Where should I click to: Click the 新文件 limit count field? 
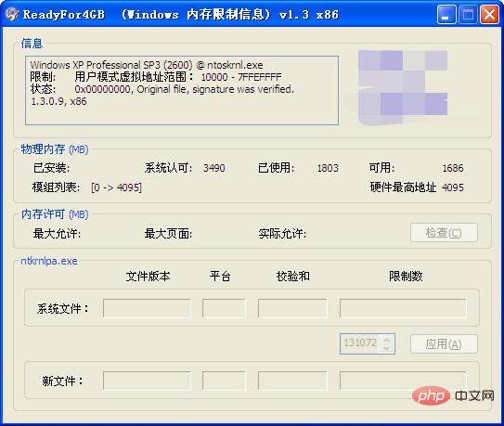403,381
